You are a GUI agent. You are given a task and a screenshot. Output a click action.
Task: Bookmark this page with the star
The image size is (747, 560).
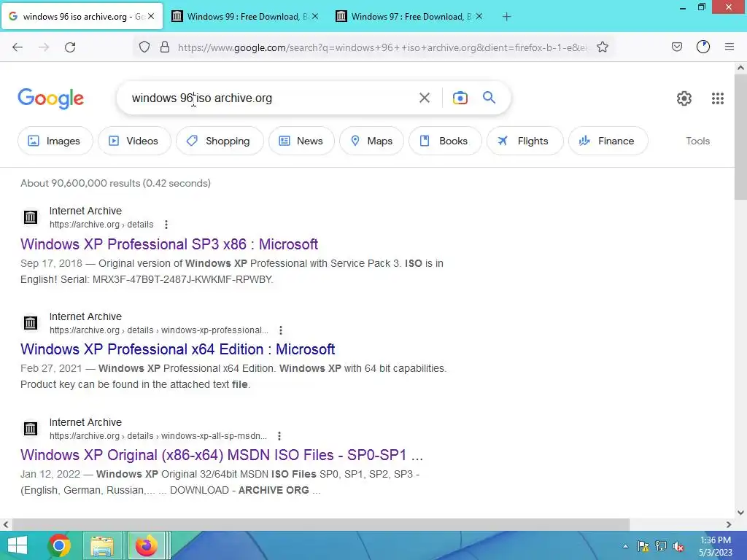click(x=603, y=47)
